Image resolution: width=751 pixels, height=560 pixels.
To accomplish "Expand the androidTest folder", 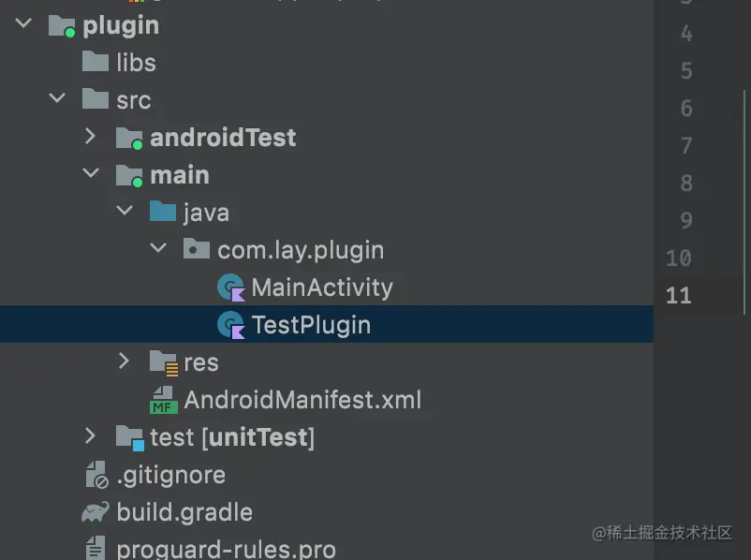I will click(90, 137).
